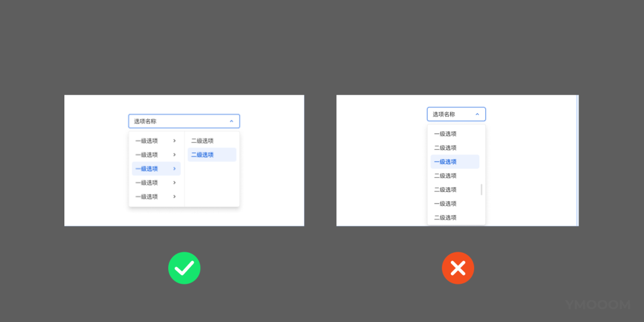
Task: Expand the first 一级选项 arrow in cascade menu
Action: pos(174,141)
